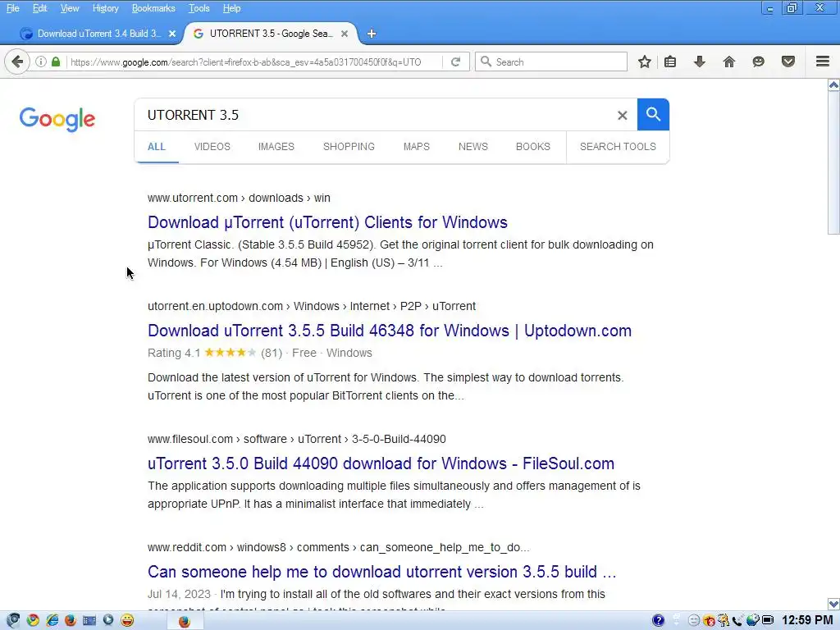Viewport: 840px width, 630px height.
Task: Expand SEARCH TOOLS options
Action: 618,147
